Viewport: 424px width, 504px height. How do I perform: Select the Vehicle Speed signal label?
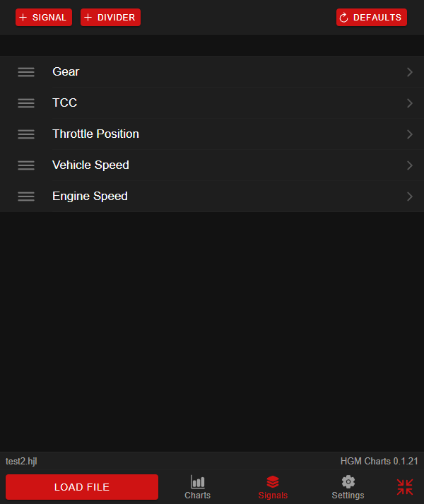pyautogui.click(x=90, y=165)
